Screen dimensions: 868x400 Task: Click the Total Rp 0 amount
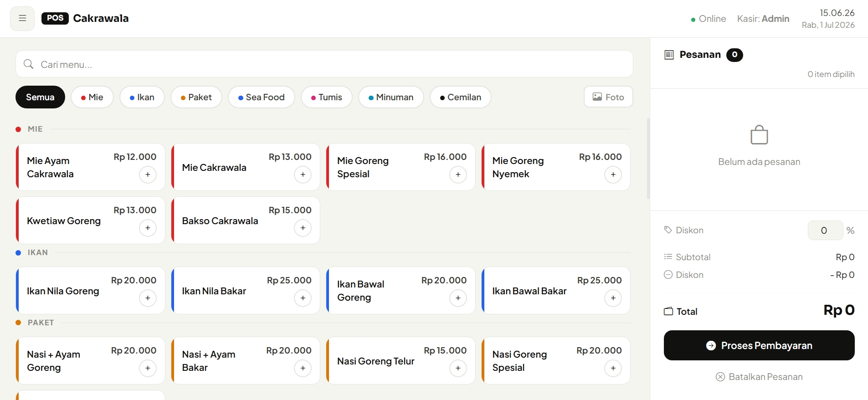click(x=839, y=310)
